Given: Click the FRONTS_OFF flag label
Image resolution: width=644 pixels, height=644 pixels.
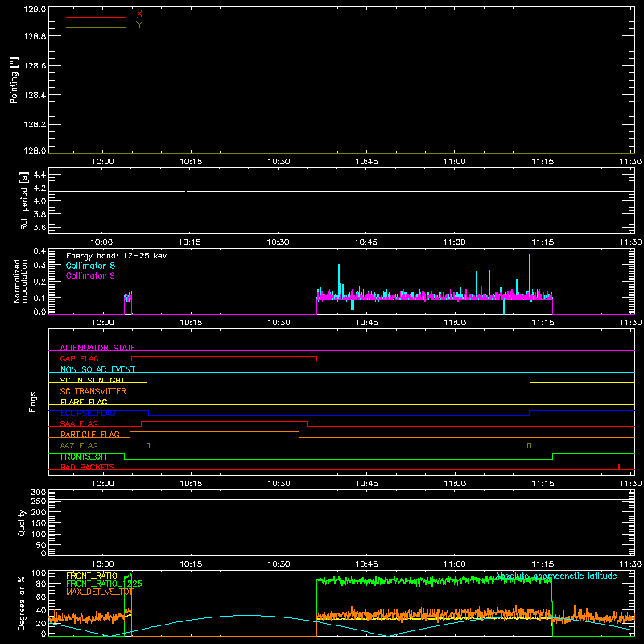Looking at the screenshot, I should [85, 456].
